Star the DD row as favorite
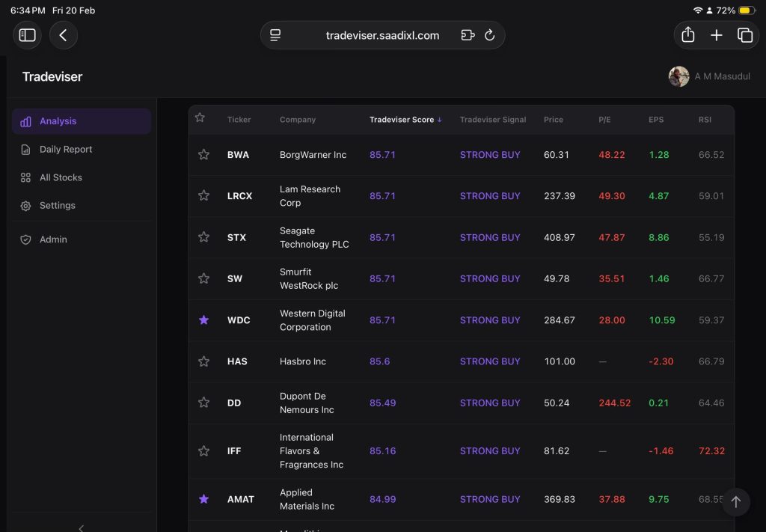 pos(203,403)
